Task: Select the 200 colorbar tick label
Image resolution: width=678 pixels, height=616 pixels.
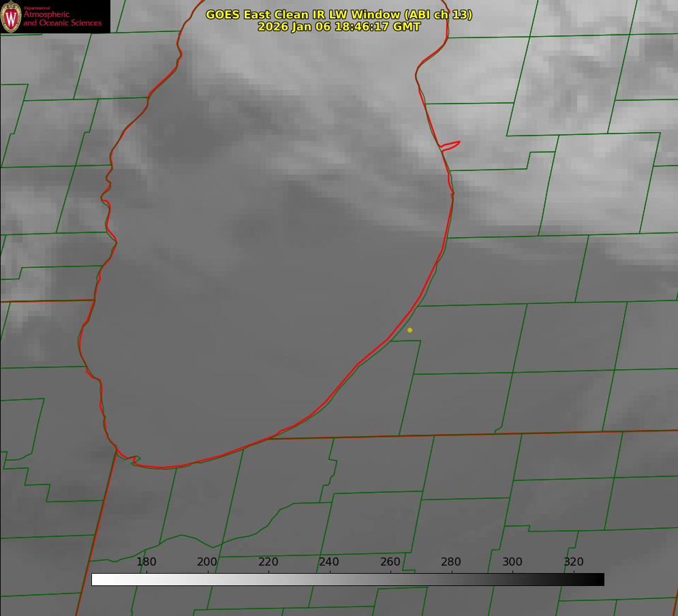Action: [207, 561]
